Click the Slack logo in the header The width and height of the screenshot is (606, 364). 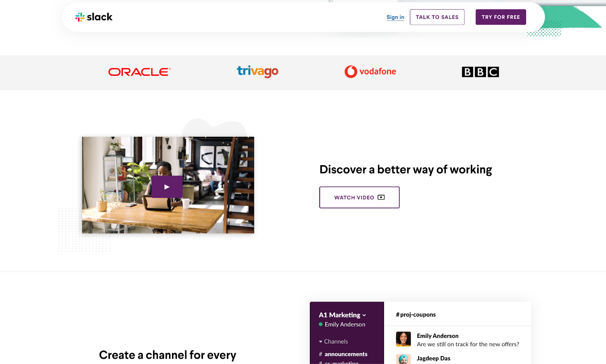click(94, 17)
